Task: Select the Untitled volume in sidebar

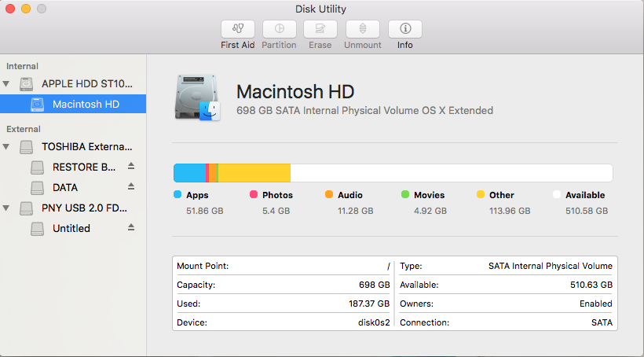Action: (x=71, y=228)
